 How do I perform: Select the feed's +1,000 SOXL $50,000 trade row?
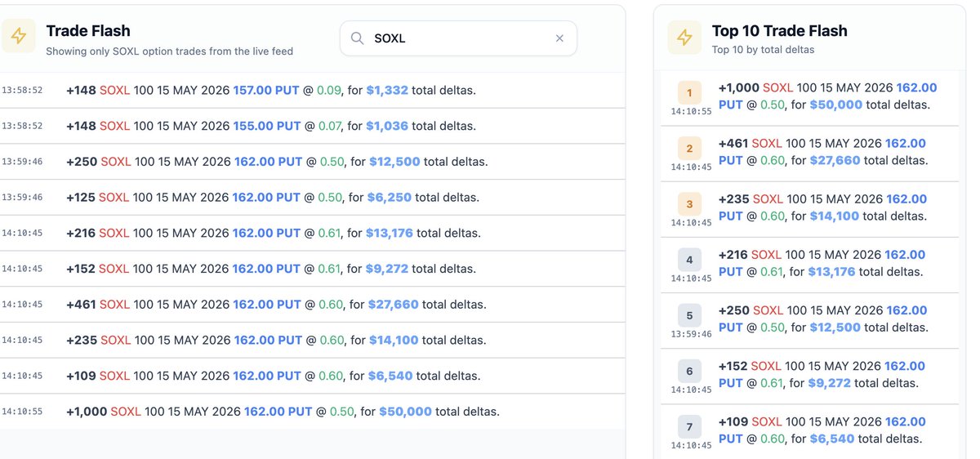[313, 412]
